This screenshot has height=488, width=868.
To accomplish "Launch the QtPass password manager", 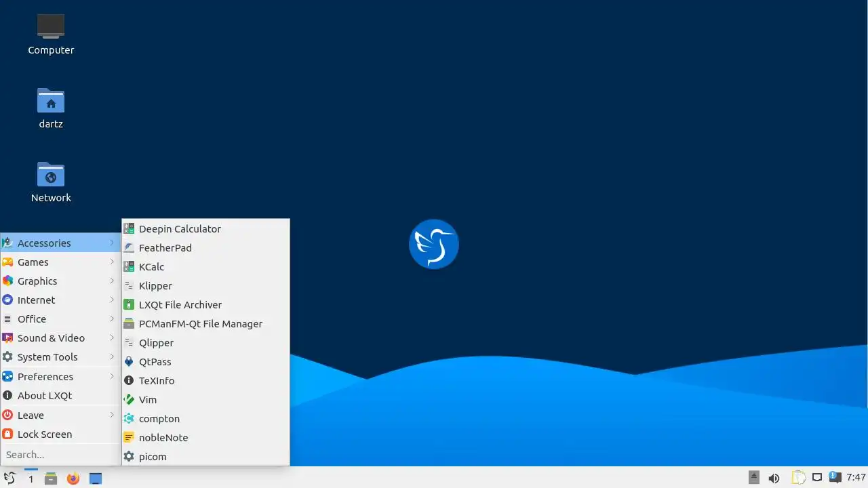I will pyautogui.click(x=205, y=362).
